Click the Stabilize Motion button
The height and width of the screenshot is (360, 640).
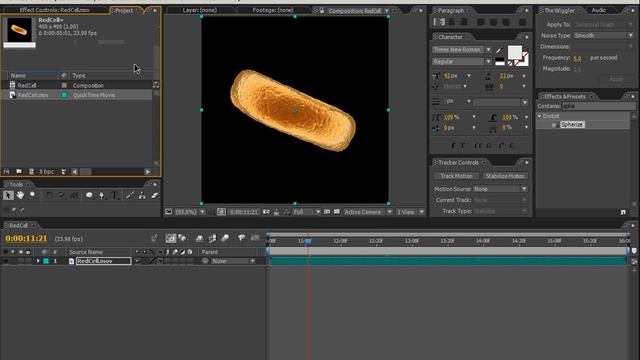click(x=505, y=176)
